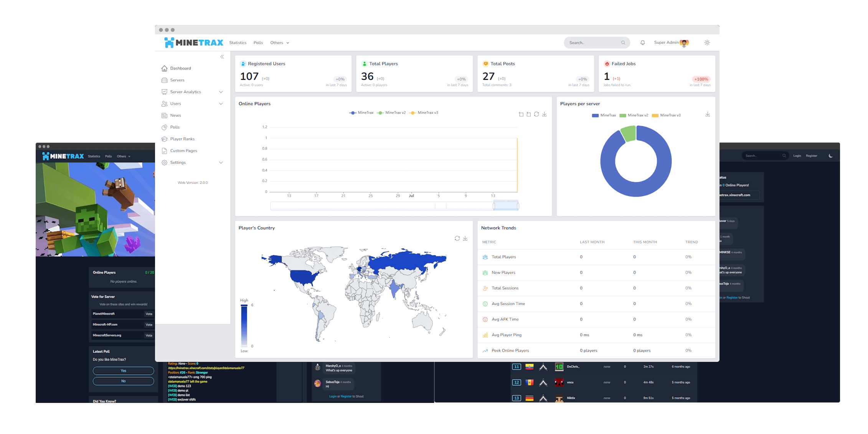868x434 pixels.
Task: Download the Online Players chart data
Action: click(544, 114)
